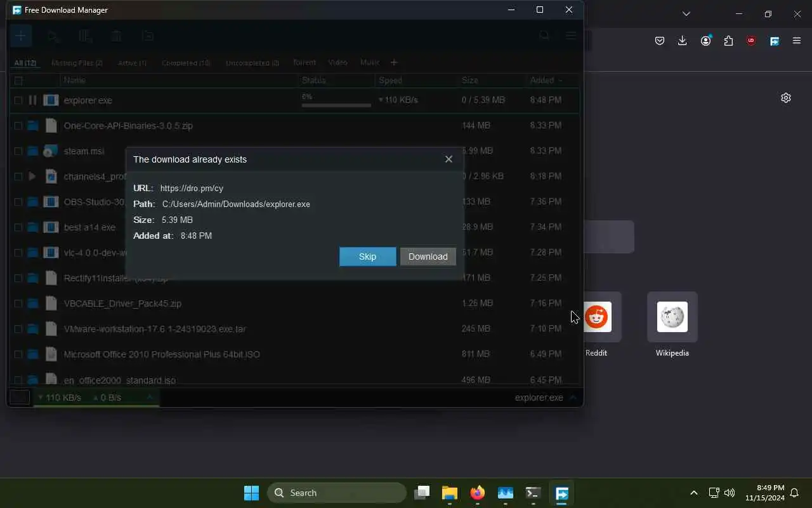812x508 pixels.
Task: Switch to All (12) tab
Action: pos(25,63)
